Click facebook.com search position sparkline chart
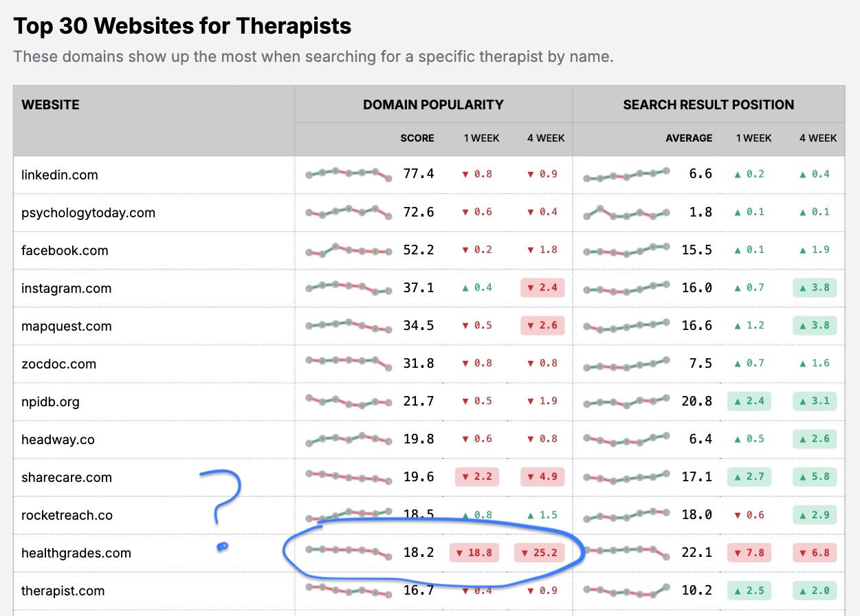This screenshot has width=860, height=616. pos(626,250)
